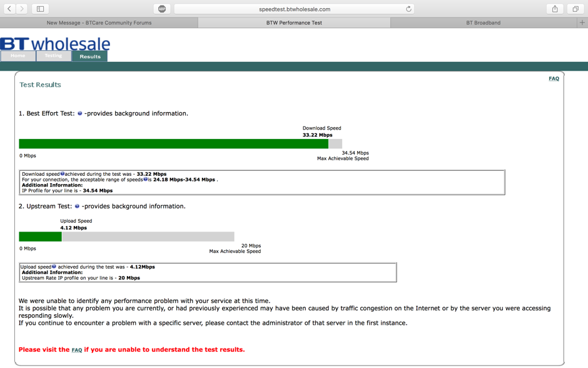Viewport: 588px width, 368px height.
Task: Open the FAQ link in red notice
Action: pos(77,350)
